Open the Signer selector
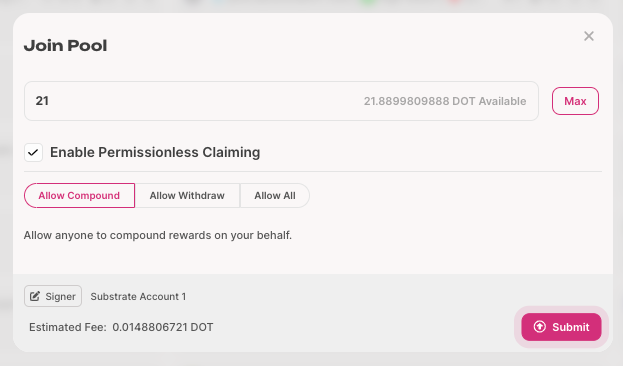The height and width of the screenshot is (366, 623). pos(53,296)
